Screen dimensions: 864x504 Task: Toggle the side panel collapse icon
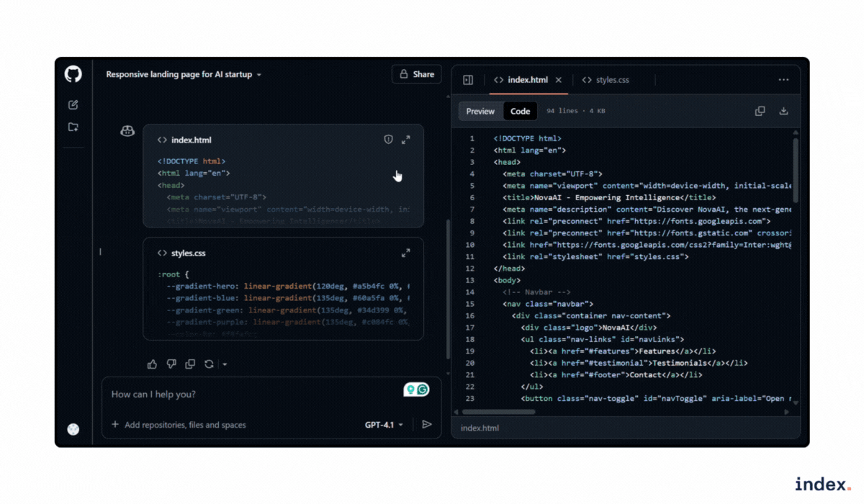click(x=468, y=80)
